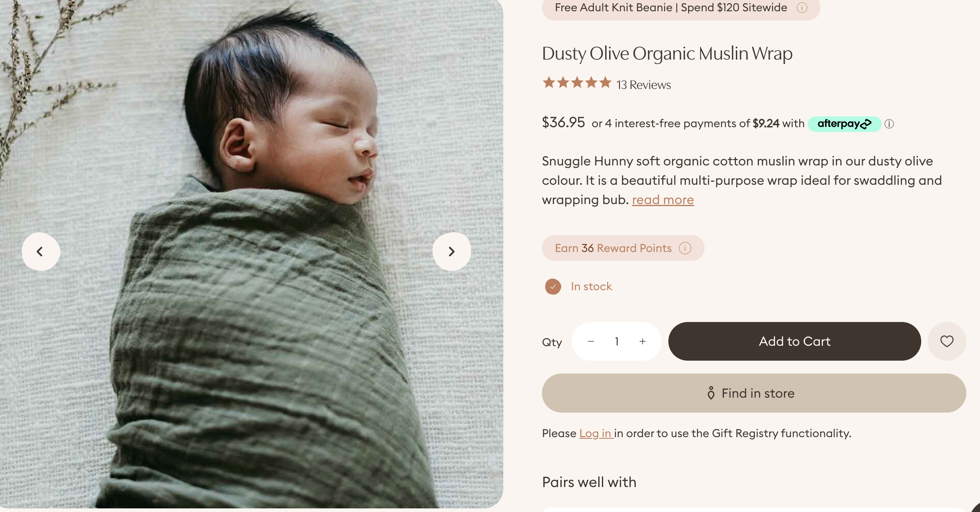This screenshot has height=512, width=980.
Task: Click the Afterpay logo badge
Action: point(844,124)
